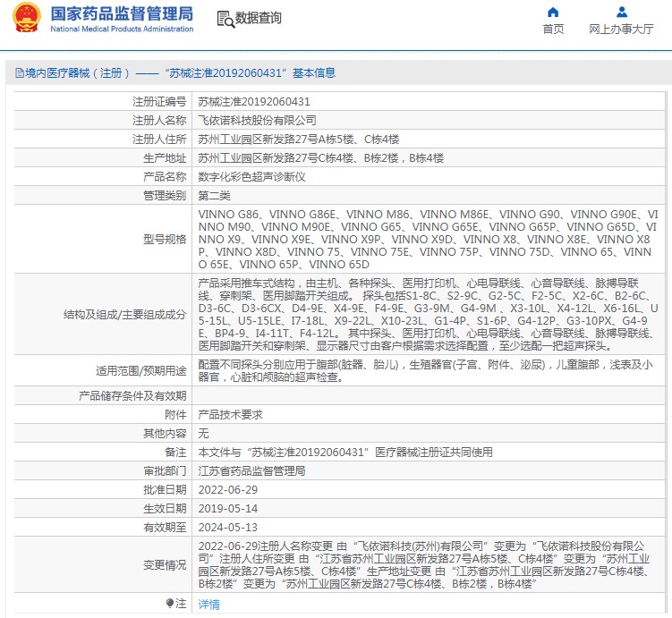The image size is (672, 618).
Task: Click 注册人住所 address value
Action: (x=299, y=140)
